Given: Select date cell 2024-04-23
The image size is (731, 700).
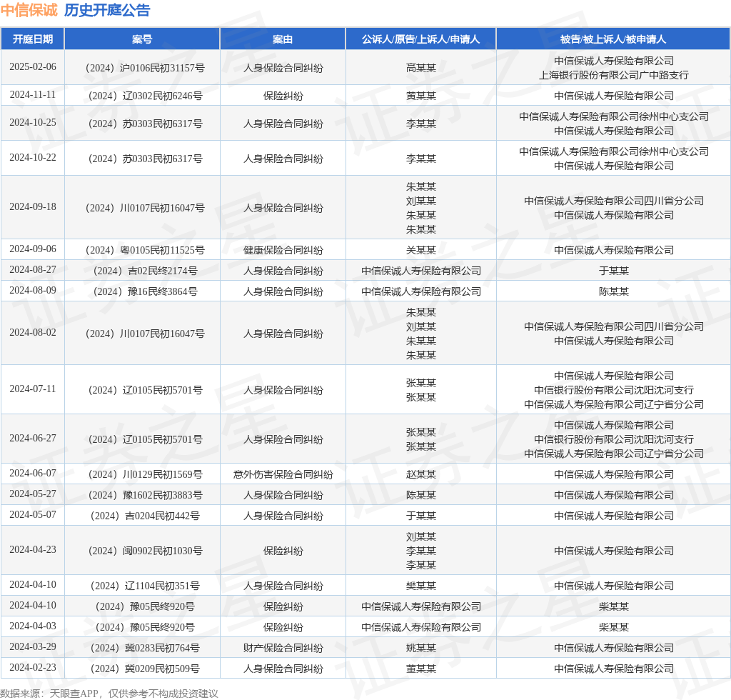Looking at the screenshot, I should (x=33, y=550).
